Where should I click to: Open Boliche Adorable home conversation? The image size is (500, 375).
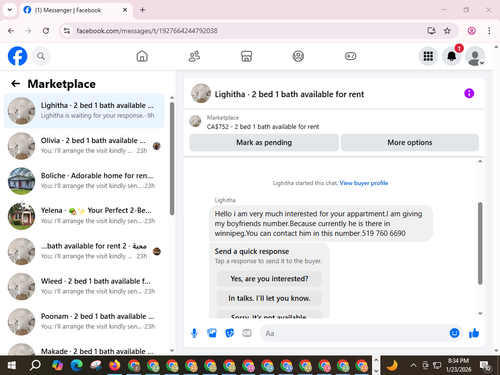click(x=84, y=181)
